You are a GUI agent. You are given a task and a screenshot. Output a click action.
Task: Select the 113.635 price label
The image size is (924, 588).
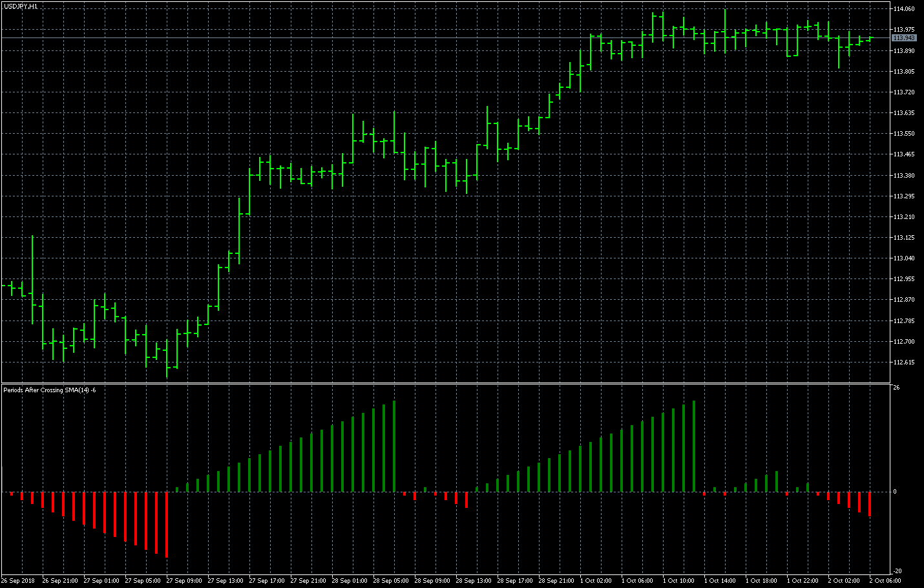point(904,113)
